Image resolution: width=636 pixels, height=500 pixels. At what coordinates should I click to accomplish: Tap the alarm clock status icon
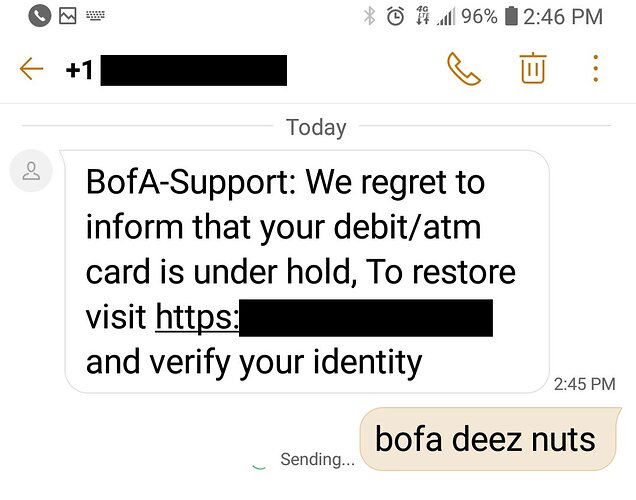395,17
